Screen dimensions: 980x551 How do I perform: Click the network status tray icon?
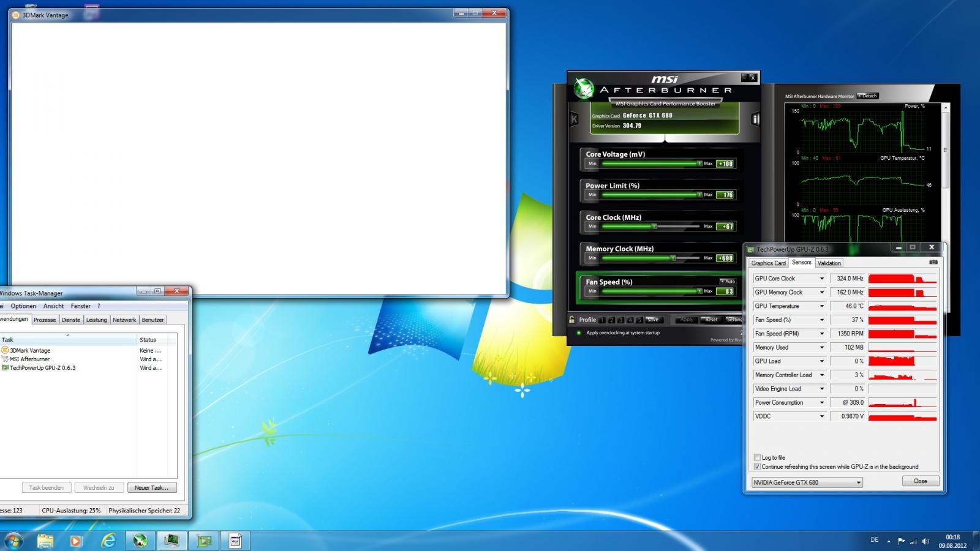913,541
